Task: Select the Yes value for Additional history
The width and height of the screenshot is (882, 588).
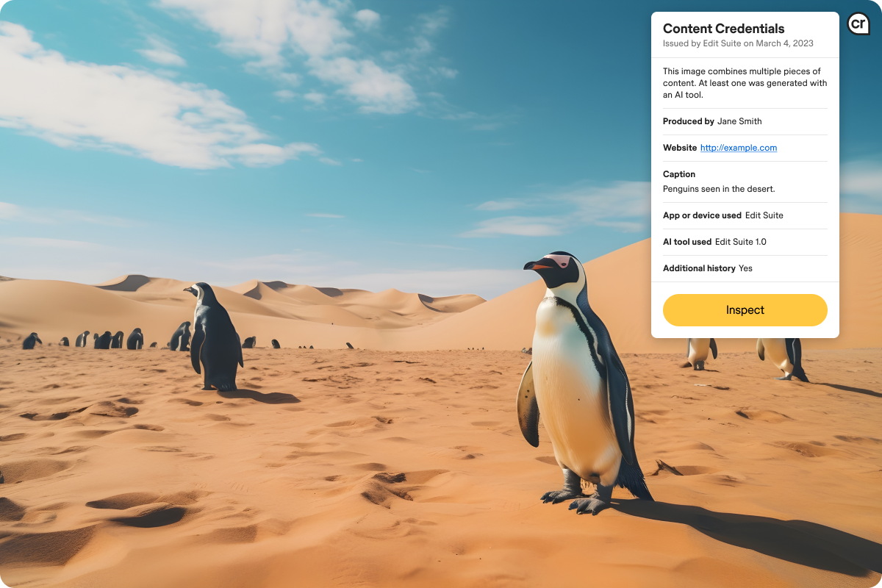Action: click(x=745, y=268)
